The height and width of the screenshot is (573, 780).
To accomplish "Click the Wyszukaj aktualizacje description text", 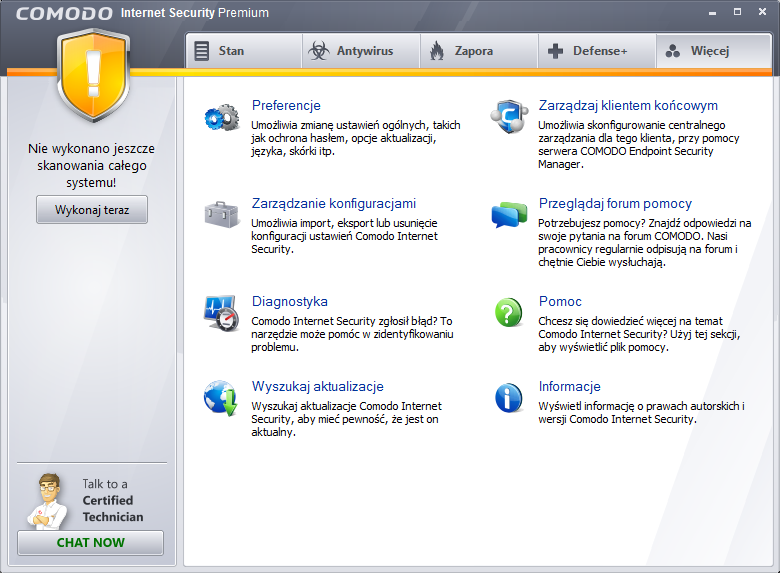I will coord(346,419).
